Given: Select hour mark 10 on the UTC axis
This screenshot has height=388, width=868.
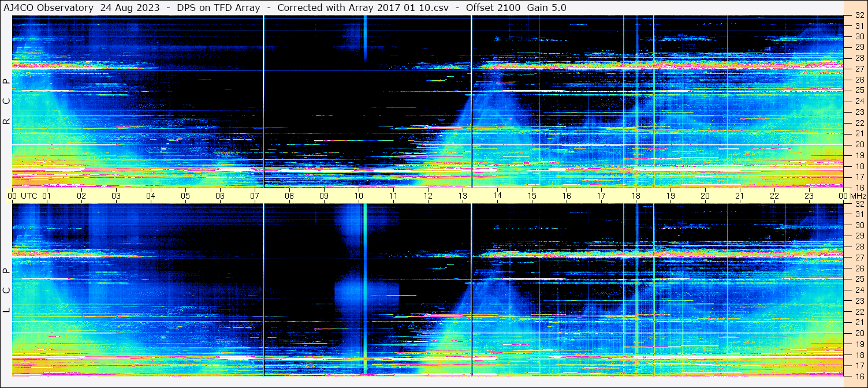Looking at the screenshot, I should pos(359,196).
